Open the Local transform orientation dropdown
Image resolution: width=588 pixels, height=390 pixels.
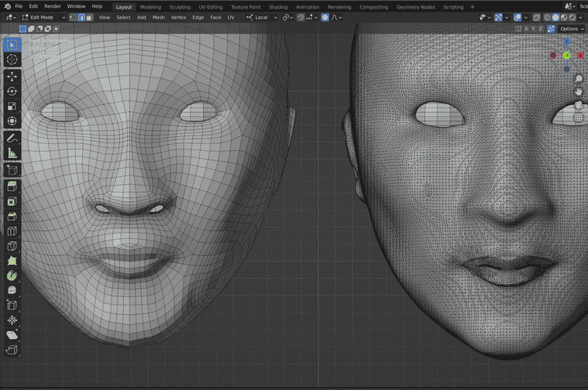(x=262, y=16)
